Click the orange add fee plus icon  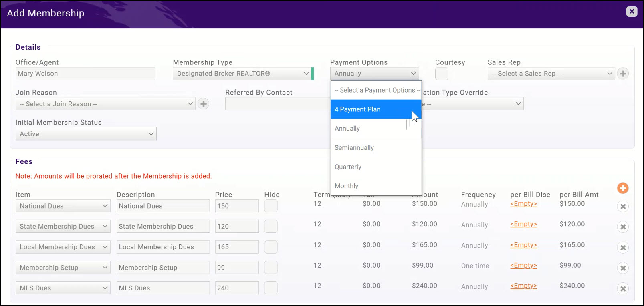[x=622, y=188]
